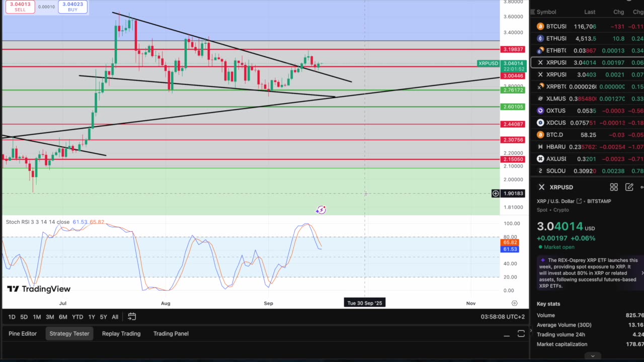
Task: Click the Stoch RSI indicator legend label
Action: click(x=38, y=222)
